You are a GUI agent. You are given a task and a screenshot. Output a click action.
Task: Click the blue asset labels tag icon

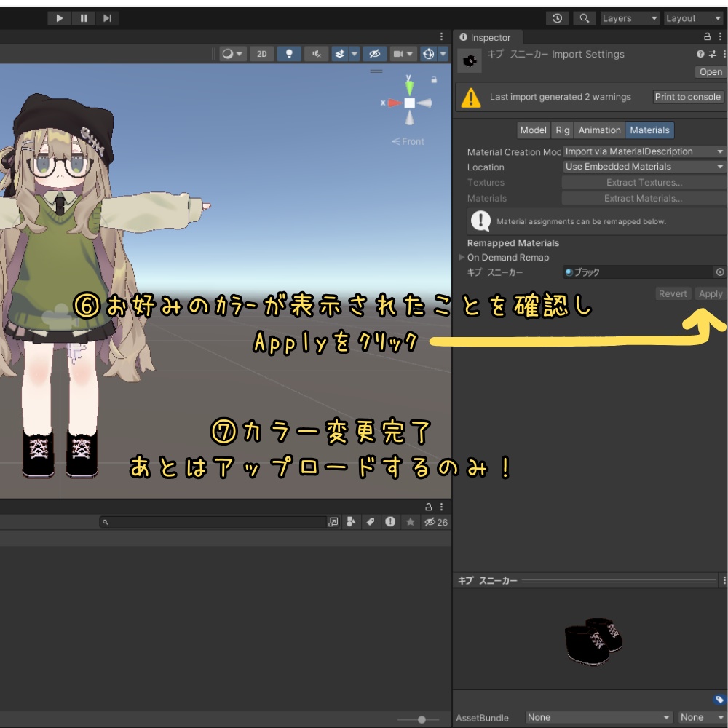pyautogui.click(x=719, y=699)
